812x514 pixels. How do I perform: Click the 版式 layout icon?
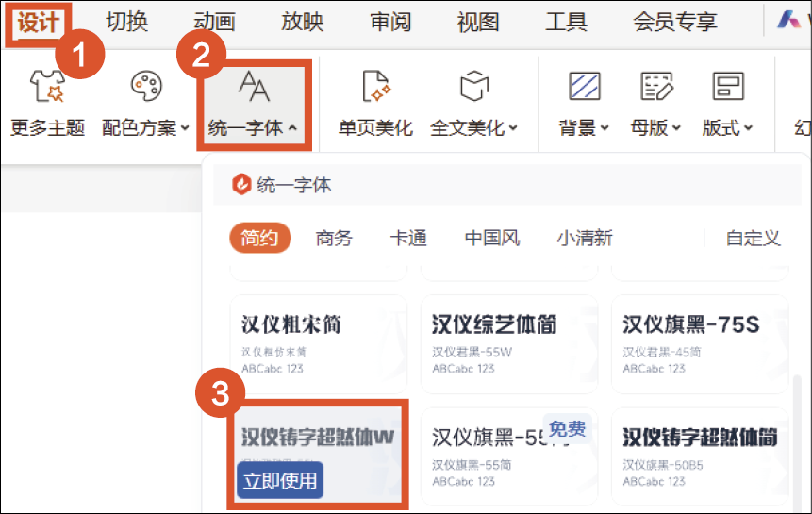727,87
